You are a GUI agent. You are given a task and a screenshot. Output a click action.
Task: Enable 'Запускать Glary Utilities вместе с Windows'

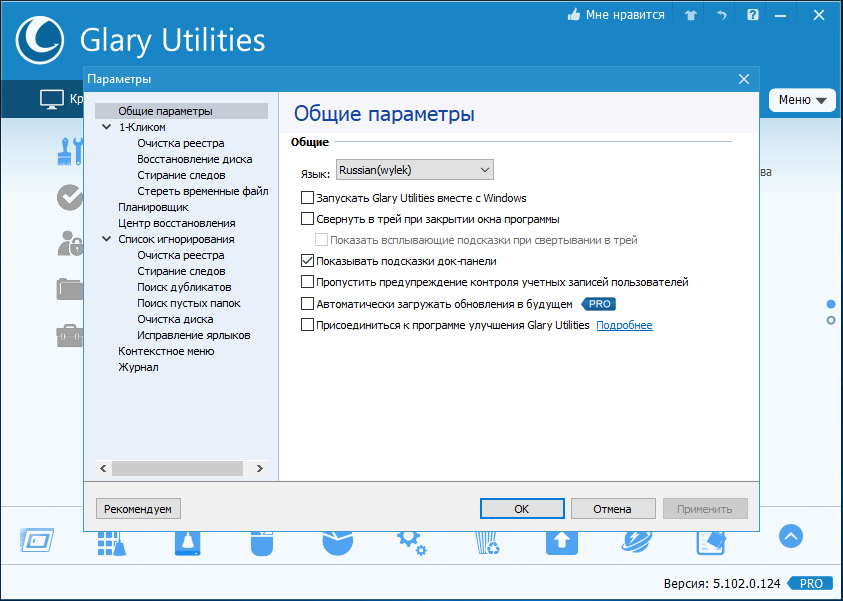pyautogui.click(x=307, y=198)
